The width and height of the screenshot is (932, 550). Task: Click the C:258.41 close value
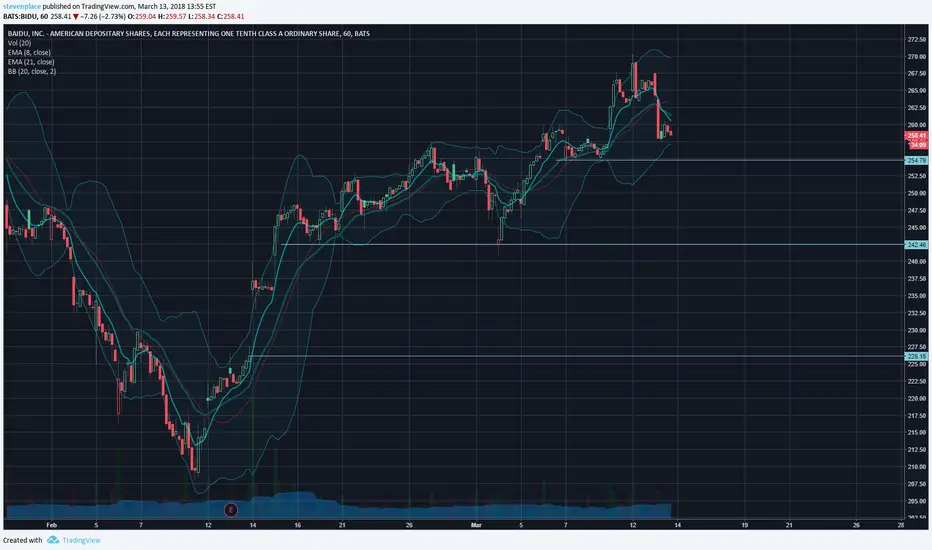(231, 16)
